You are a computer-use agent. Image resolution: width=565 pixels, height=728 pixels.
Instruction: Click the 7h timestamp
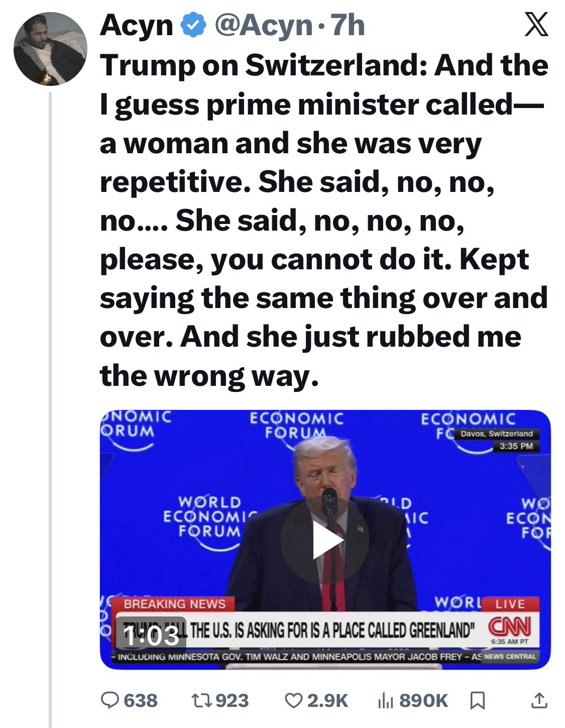348,26
